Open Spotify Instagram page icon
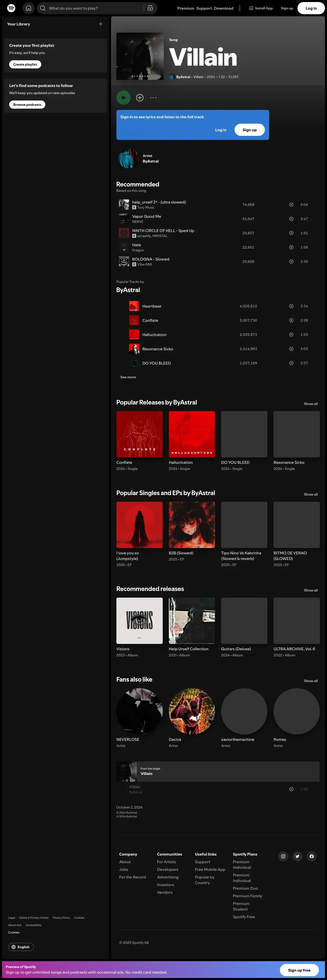 [x=283, y=856]
